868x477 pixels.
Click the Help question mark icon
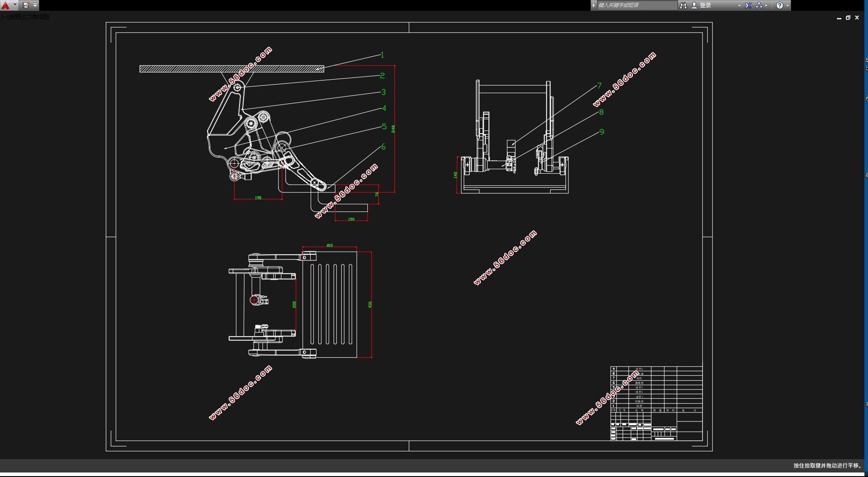[x=780, y=5]
